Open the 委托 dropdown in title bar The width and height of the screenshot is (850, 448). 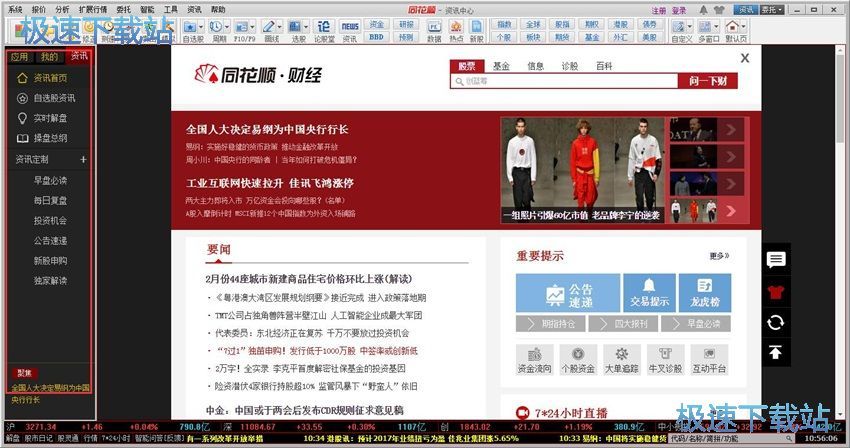(772, 10)
